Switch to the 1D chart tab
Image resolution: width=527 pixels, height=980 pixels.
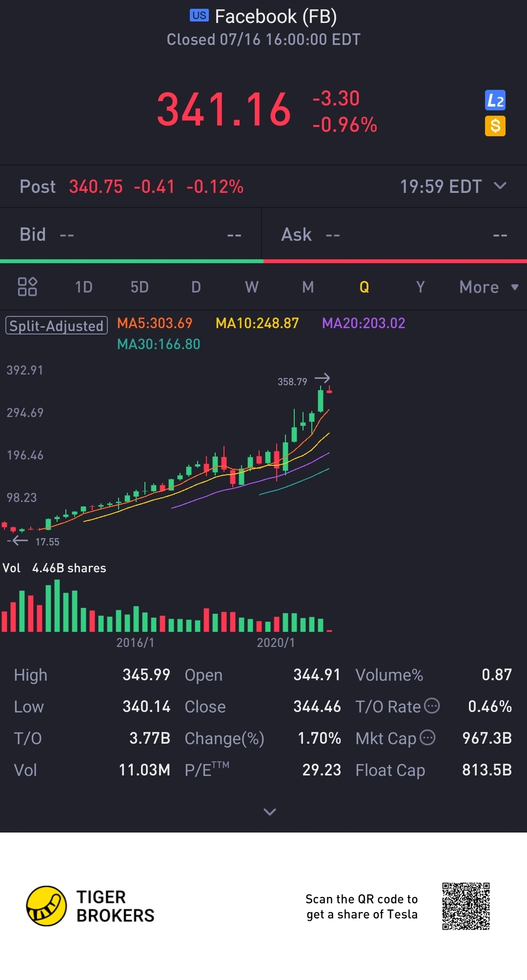point(83,287)
